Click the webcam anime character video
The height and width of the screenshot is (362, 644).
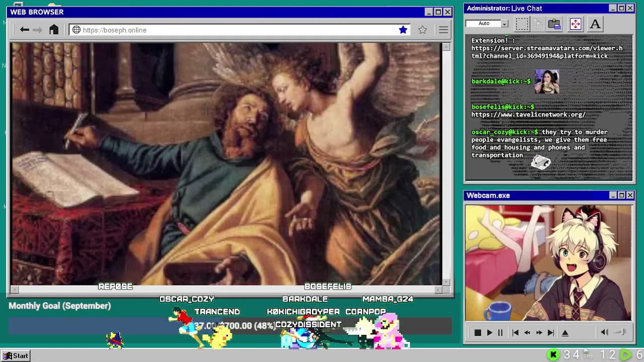pyautogui.click(x=548, y=262)
